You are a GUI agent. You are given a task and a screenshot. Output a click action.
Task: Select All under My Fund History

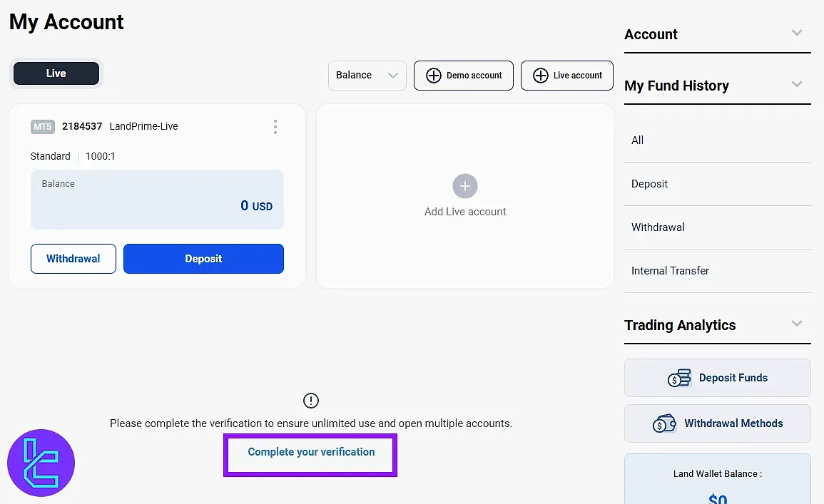pos(637,140)
